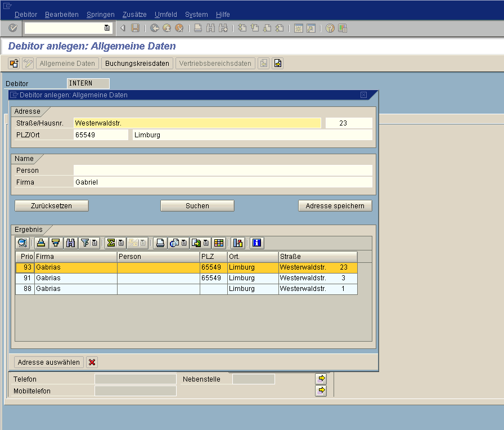
Task: Open the Total sigma dropdown arrow
Action: coord(121,243)
